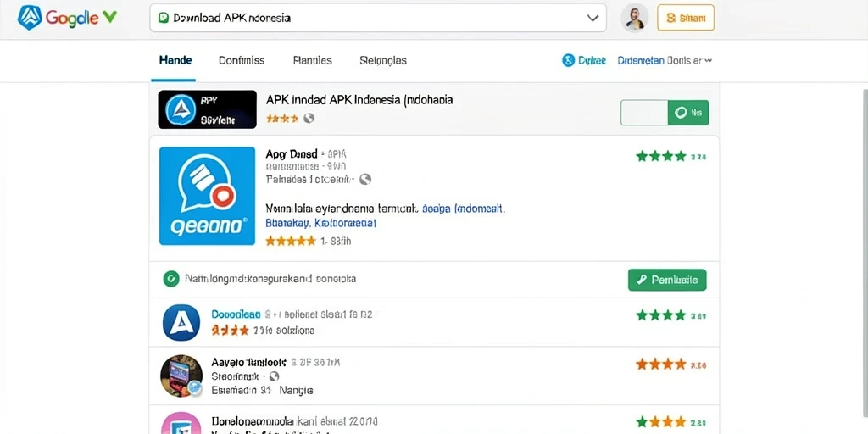Click the five orange stars under Bharakay
Image resolution: width=868 pixels, height=434 pixels.
coord(291,242)
